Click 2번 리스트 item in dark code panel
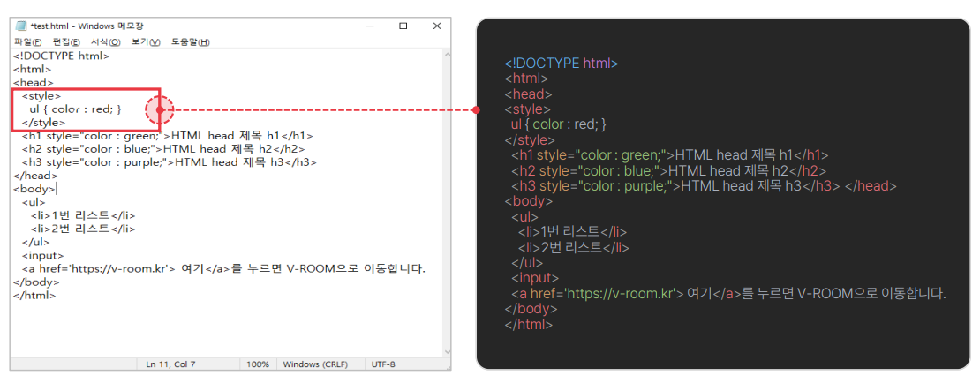This screenshot has height=383, width=980. tap(573, 247)
